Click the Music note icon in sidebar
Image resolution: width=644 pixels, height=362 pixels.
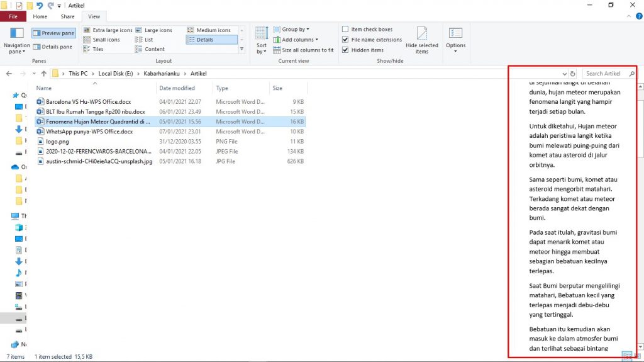(x=18, y=273)
